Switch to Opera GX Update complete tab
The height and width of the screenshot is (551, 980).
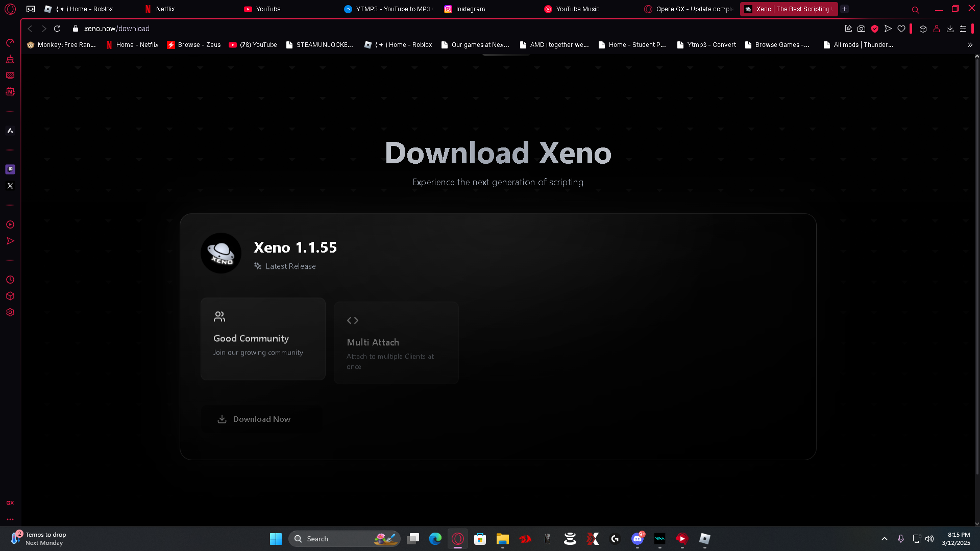coord(689,9)
